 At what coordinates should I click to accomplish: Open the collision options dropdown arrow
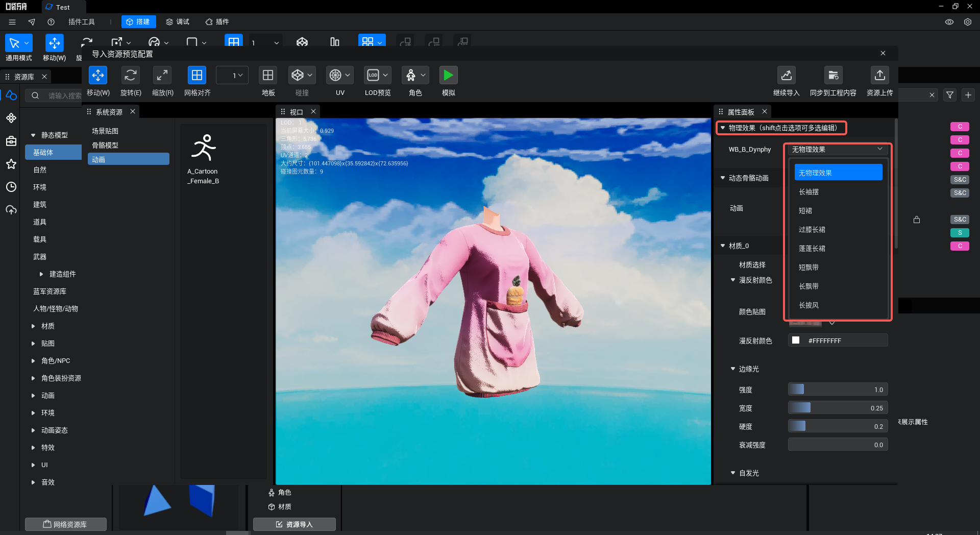[311, 76]
